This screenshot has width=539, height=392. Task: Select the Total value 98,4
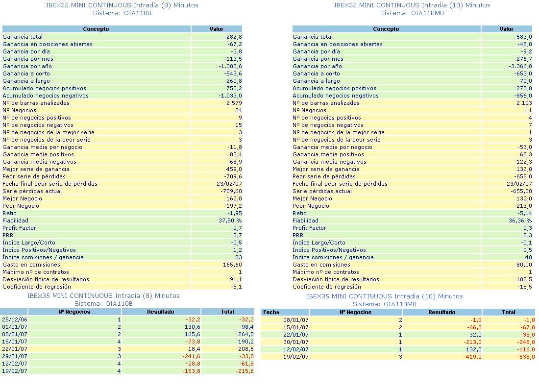247,327
